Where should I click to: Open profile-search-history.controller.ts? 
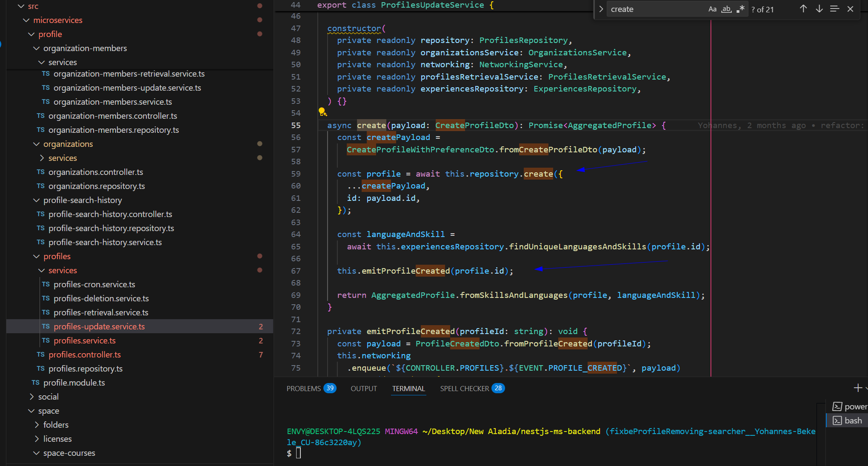coord(110,214)
